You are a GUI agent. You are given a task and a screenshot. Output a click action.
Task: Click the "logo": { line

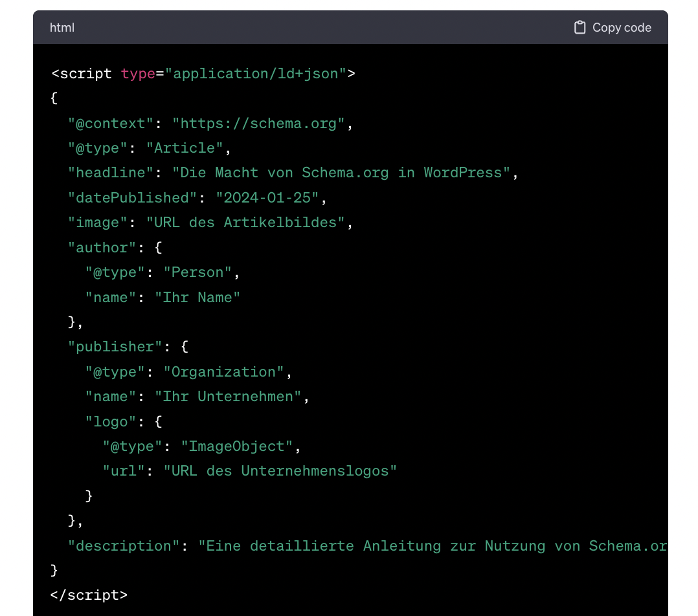pos(123,422)
